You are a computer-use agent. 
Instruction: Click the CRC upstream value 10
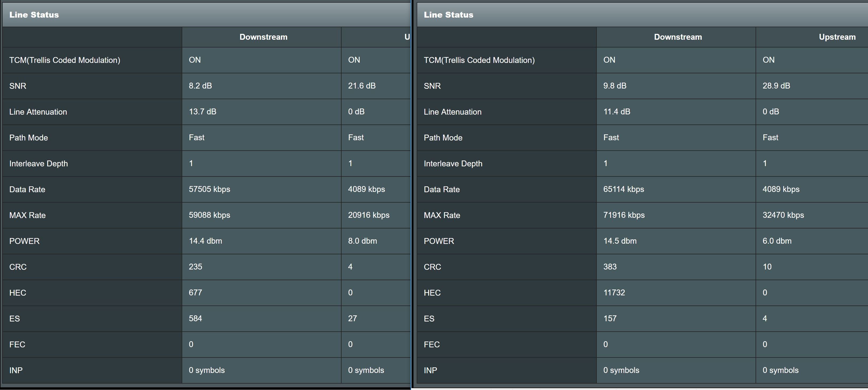coord(767,267)
